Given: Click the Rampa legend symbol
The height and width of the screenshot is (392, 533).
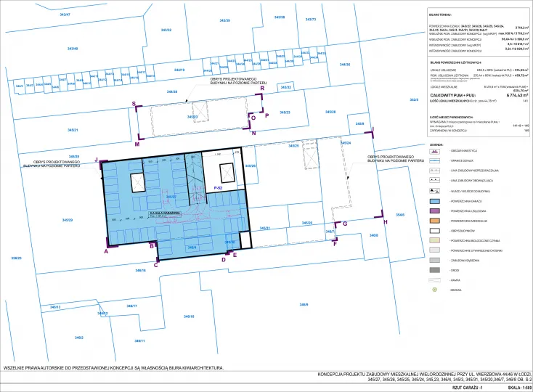Looking at the screenshot, I should coord(436,279).
